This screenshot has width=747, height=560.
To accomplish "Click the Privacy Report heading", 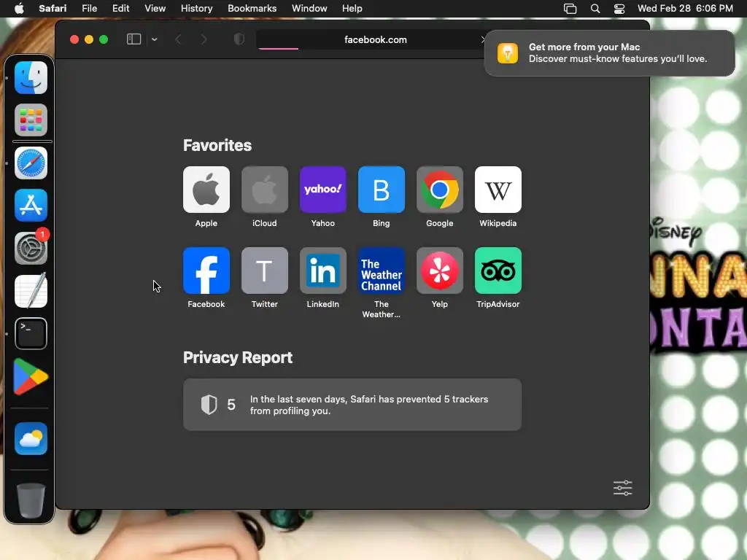I will [x=238, y=357].
